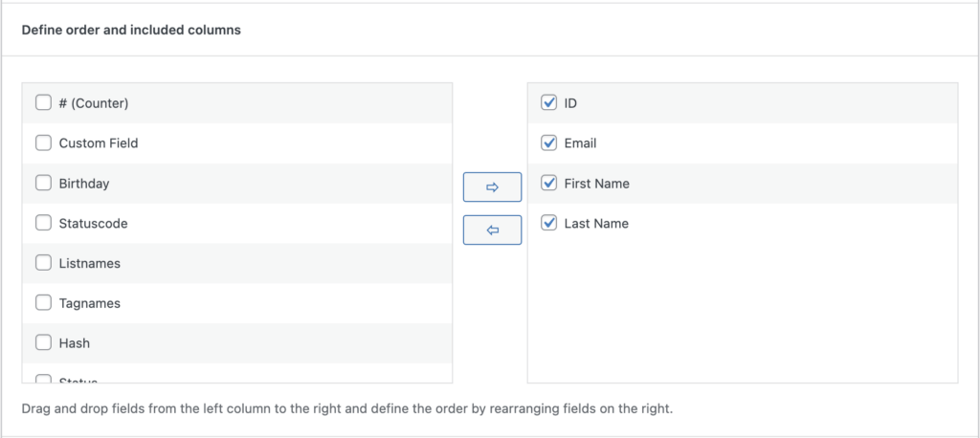Click the 'Define order and included columns' heading

click(131, 30)
